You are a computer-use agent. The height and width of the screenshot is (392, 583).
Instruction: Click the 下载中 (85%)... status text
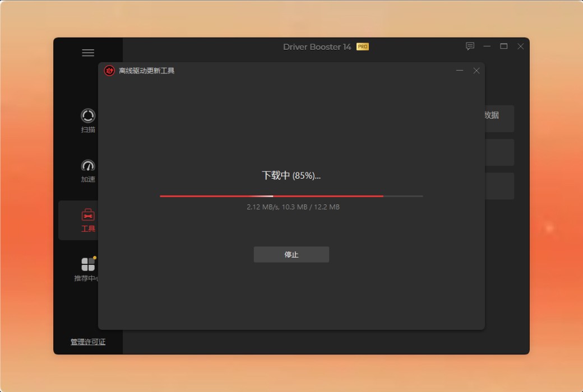click(291, 175)
